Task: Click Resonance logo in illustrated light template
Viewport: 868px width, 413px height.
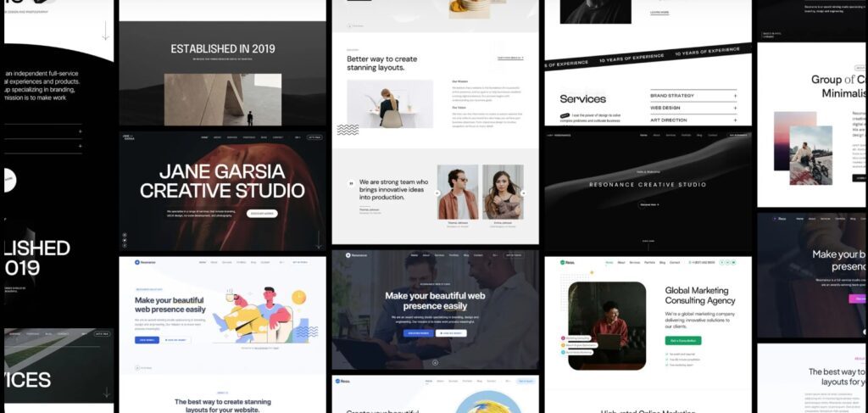Action: tap(146, 262)
